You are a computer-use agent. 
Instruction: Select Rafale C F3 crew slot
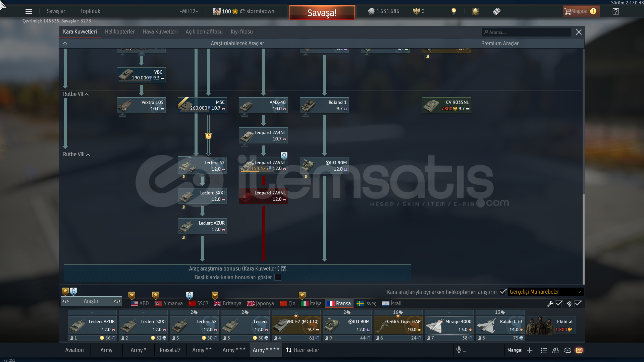pyautogui.click(x=500, y=325)
